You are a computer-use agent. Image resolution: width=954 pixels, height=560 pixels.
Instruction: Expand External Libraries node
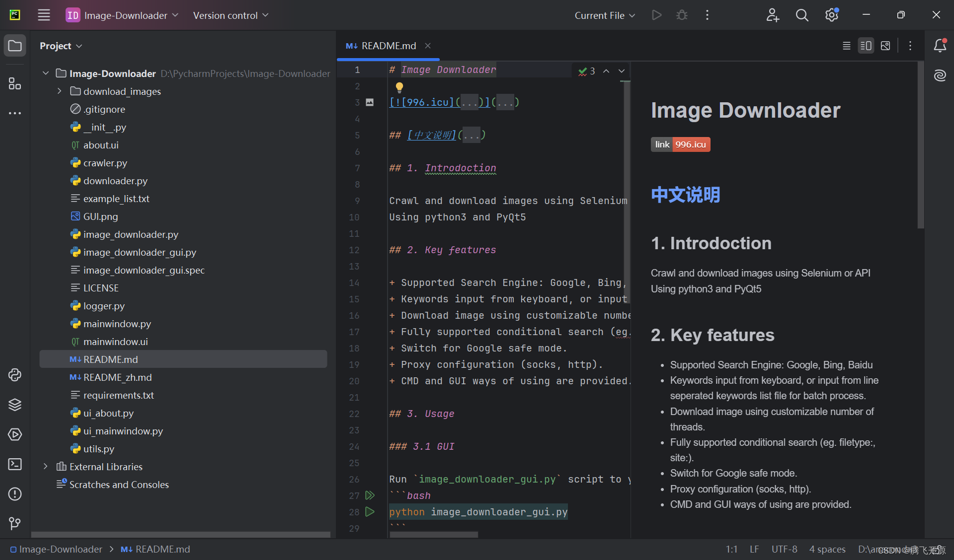click(x=46, y=467)
